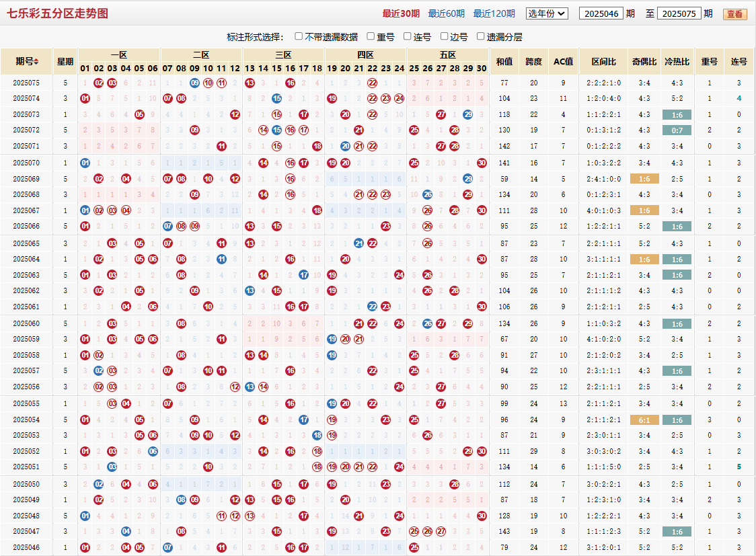Click blue ball 26 in row 2025068
The image size is (756, 556).
(x=428, y=195)
